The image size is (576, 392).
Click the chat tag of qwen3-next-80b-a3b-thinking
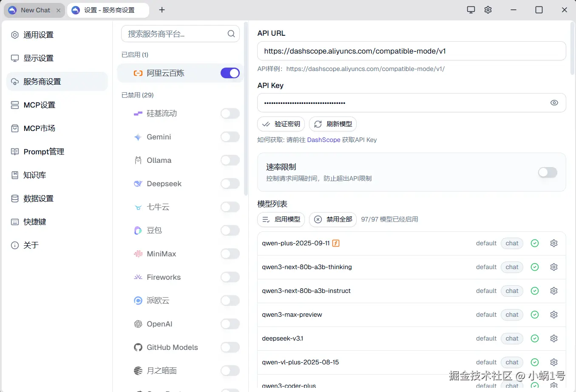512,267
